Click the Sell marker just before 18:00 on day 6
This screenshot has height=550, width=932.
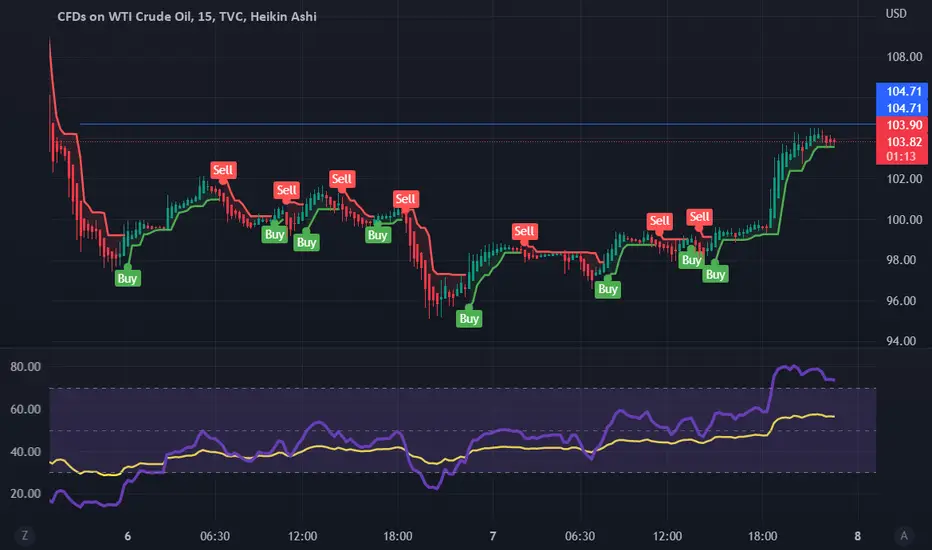coord(405,199)
